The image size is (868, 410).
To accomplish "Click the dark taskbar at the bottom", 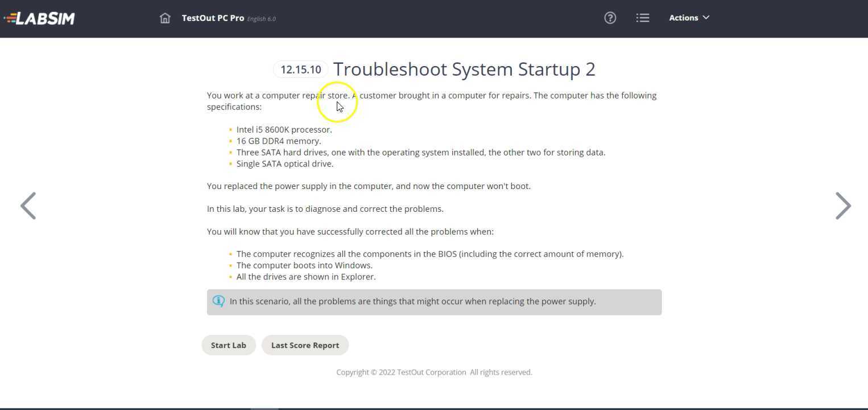I will [434, 408].
